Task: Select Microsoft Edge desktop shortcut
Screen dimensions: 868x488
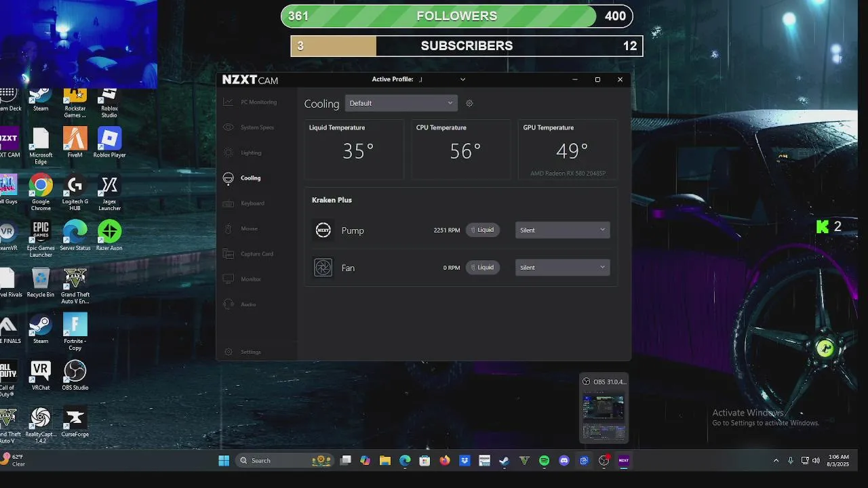Action: (41, 146)
